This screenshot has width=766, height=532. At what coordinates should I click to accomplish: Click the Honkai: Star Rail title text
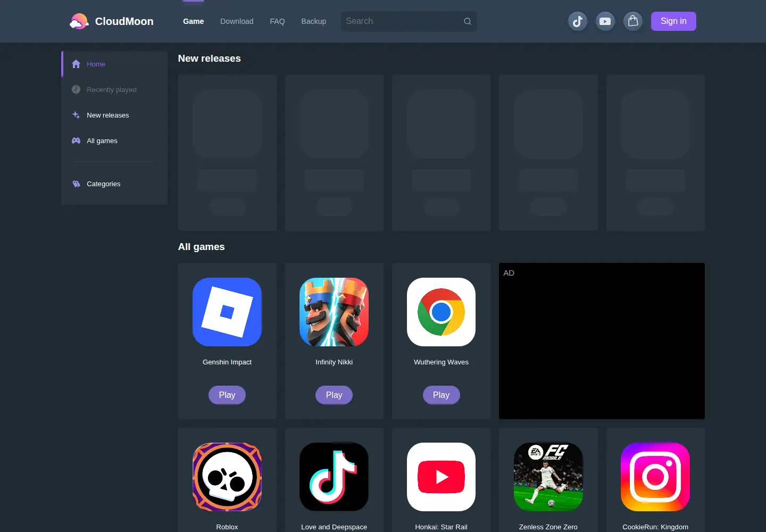pyautogui.click(x=441, y=527)
